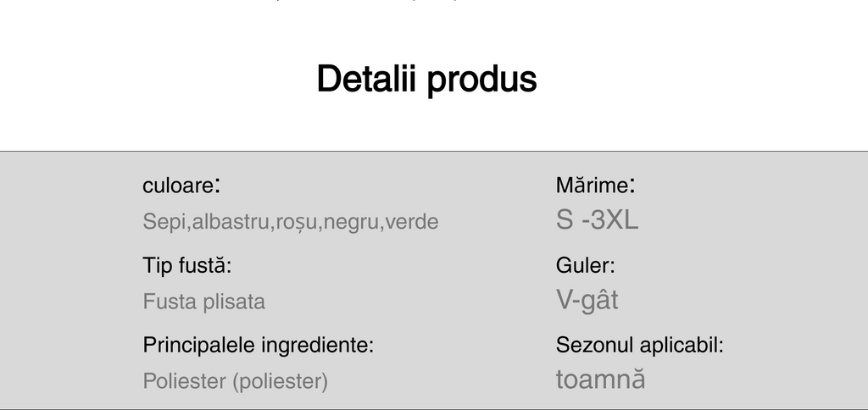Click the parenthesized "(poliester)" text
This screenshot has height=410, width=868.
tap(280, 381)
